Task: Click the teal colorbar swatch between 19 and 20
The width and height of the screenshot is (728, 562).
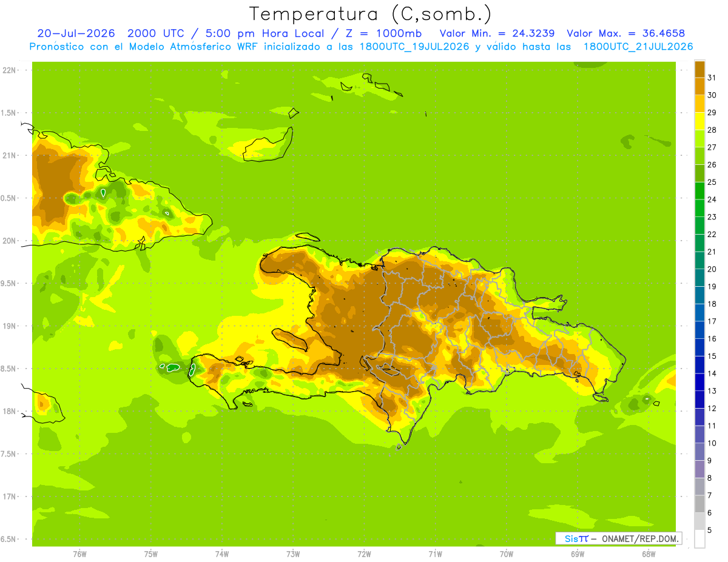Action: click(x=699, y=278)
